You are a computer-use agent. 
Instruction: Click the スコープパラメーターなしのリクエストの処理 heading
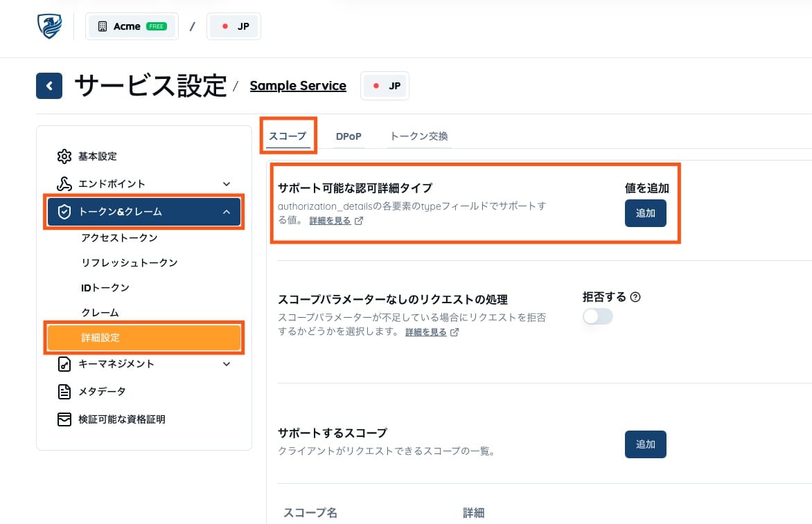393,300
